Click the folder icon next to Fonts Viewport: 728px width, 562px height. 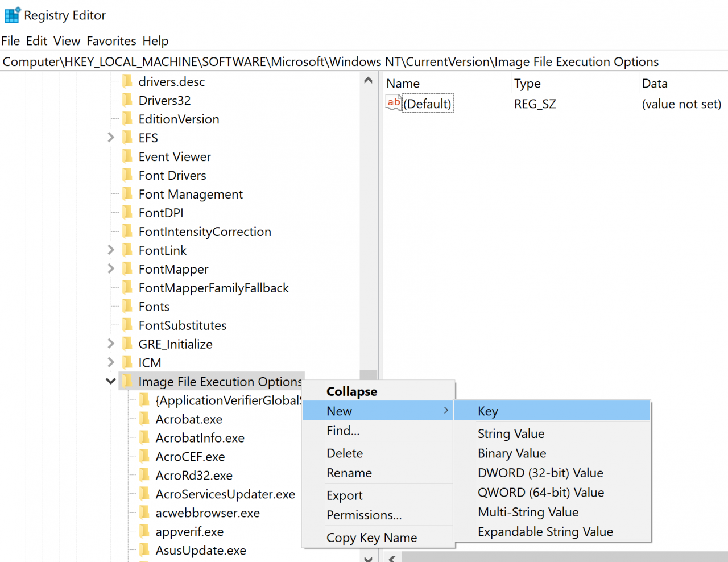point(128,307)
